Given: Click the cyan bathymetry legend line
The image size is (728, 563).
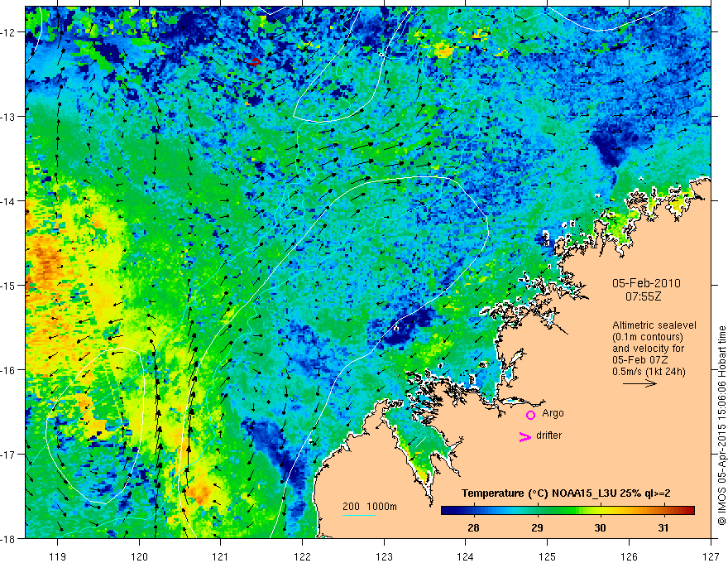Looking at the screenshot, I should 358,515.
